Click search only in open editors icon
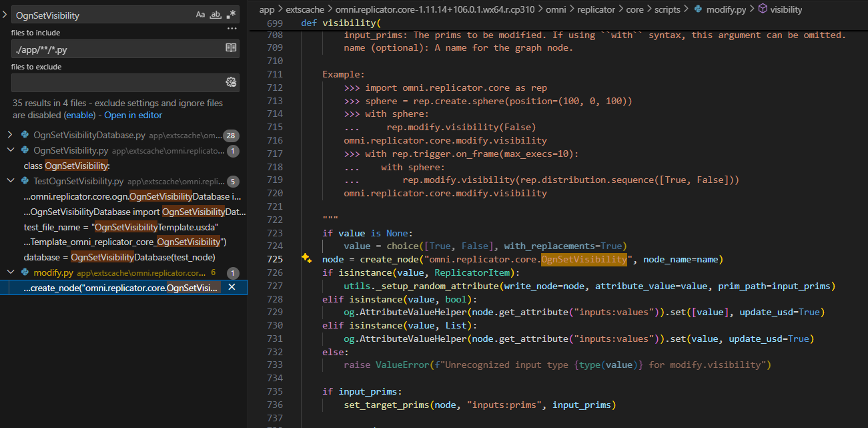Viewport: 868px width, 428px height. click(x=231, y=48)
